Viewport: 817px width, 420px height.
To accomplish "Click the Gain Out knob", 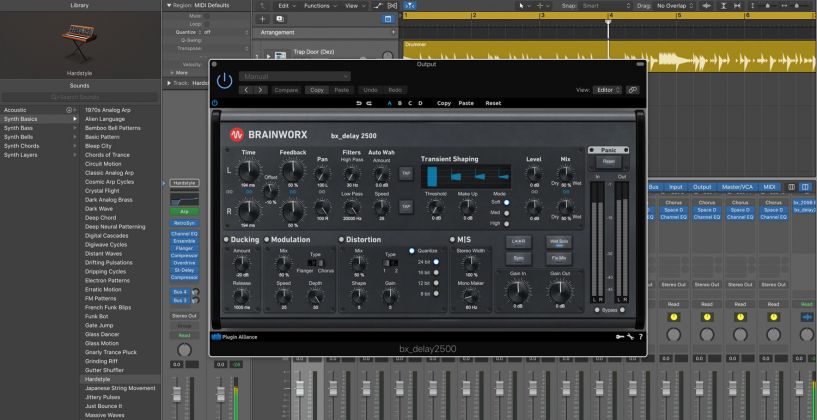I will point(560,291).
